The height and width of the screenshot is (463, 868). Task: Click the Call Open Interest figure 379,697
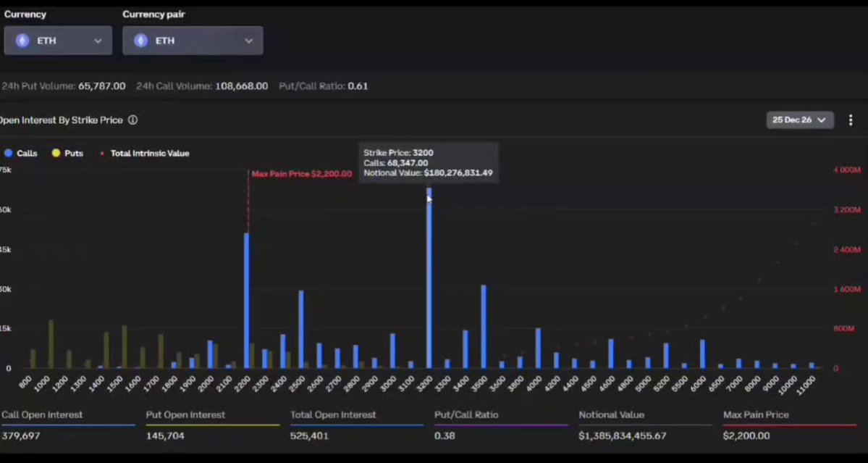[21, 436]
